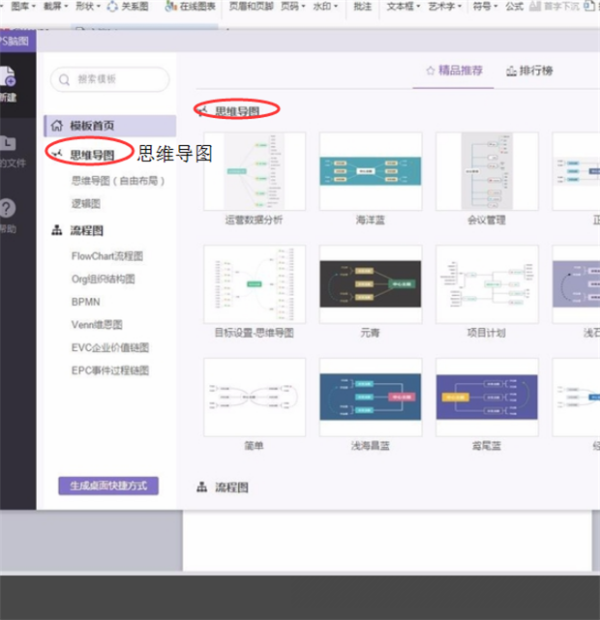Open the 页码 page number dropdown
The image size is (600, 620).
click(x=293, y=6)
